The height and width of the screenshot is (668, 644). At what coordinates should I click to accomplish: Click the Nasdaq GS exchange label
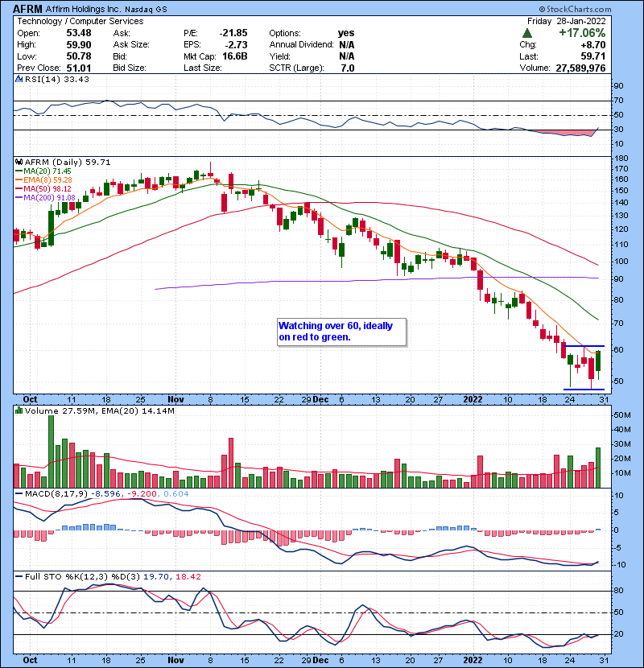[x=147, y=9]
